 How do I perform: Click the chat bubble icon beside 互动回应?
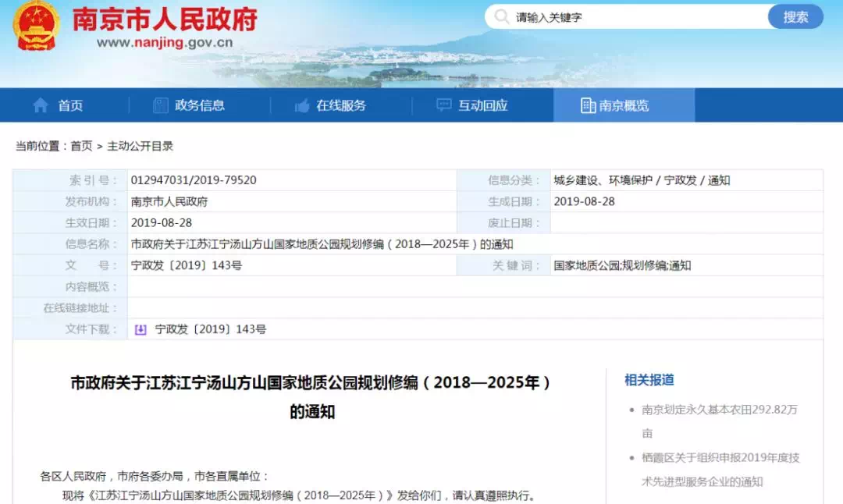tap(443, 105)
